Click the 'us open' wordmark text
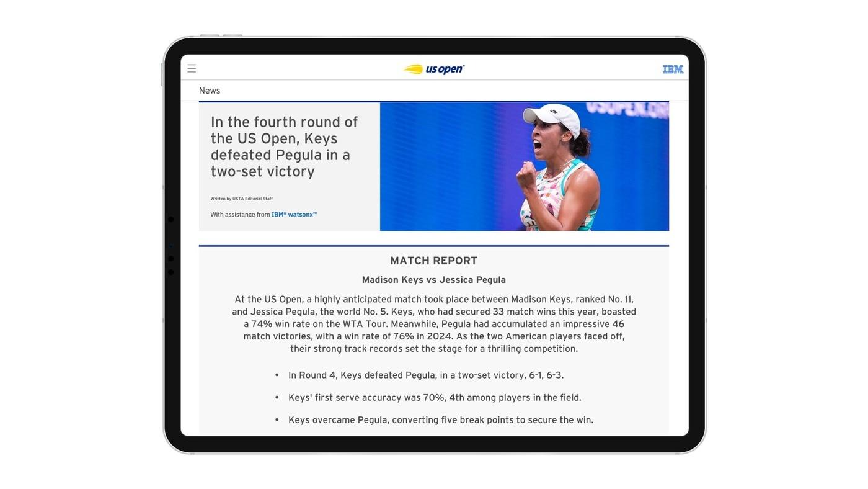 (445, 69)
